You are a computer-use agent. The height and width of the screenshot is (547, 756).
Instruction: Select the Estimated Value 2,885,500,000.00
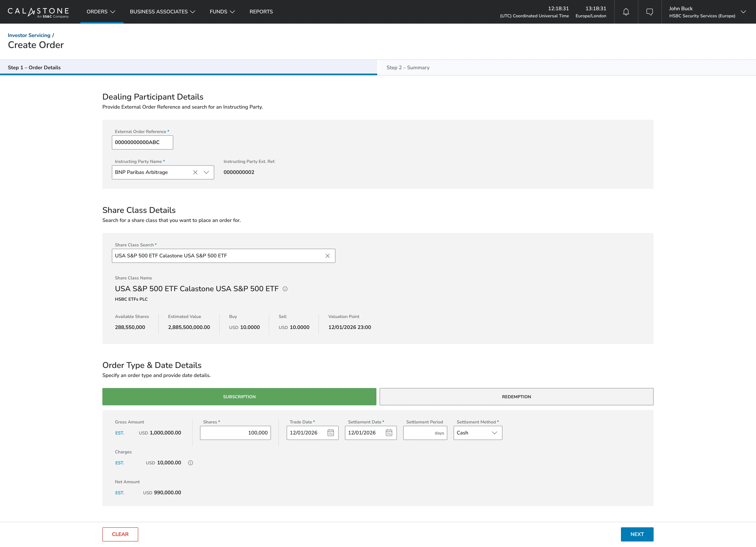(189, 327)
